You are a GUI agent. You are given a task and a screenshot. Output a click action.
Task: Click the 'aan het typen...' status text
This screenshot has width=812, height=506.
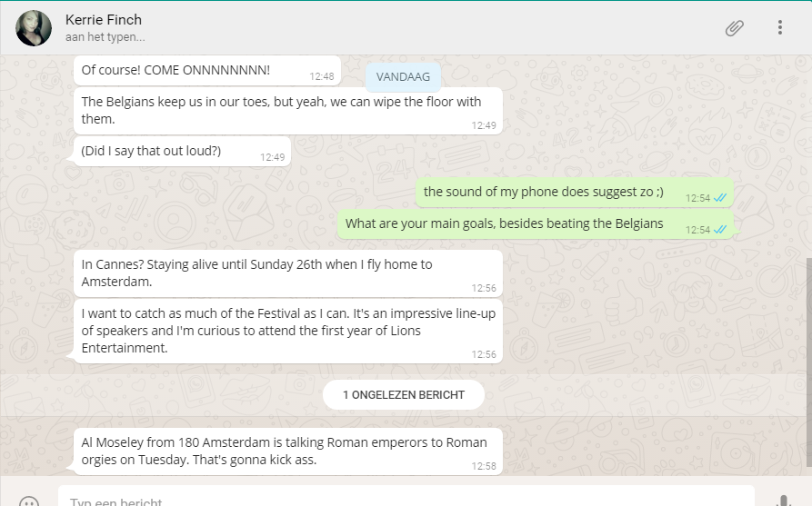105,37
